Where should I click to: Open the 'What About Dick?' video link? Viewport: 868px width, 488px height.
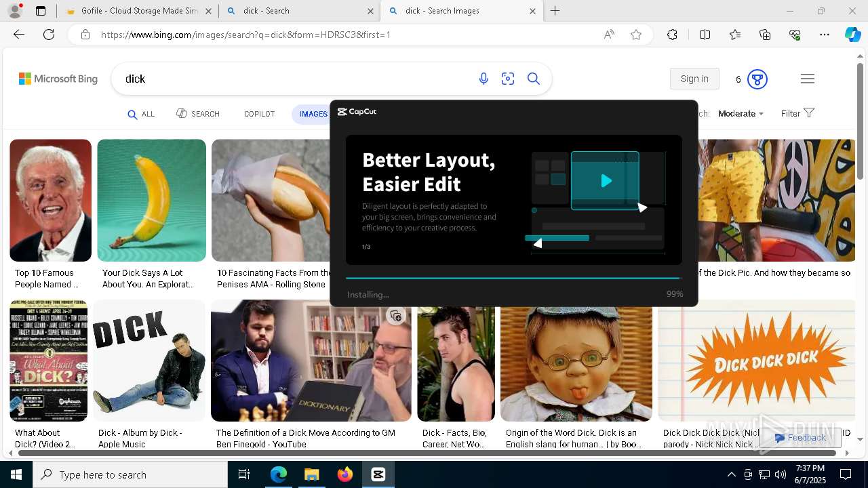click(x=45, y=439)
